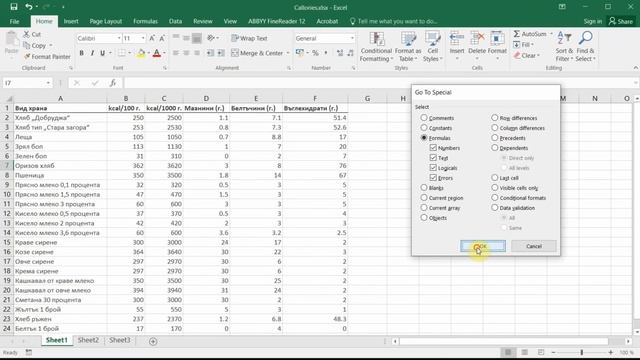This screenshot has width=640, height=360.
Task: Switch to the Data tab
Action: click(x=176, y=21)
